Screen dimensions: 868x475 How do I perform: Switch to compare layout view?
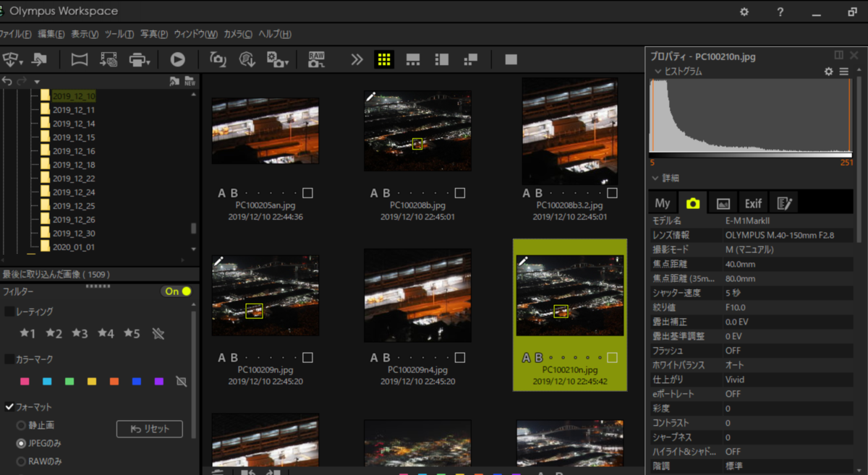click(471, 60)
